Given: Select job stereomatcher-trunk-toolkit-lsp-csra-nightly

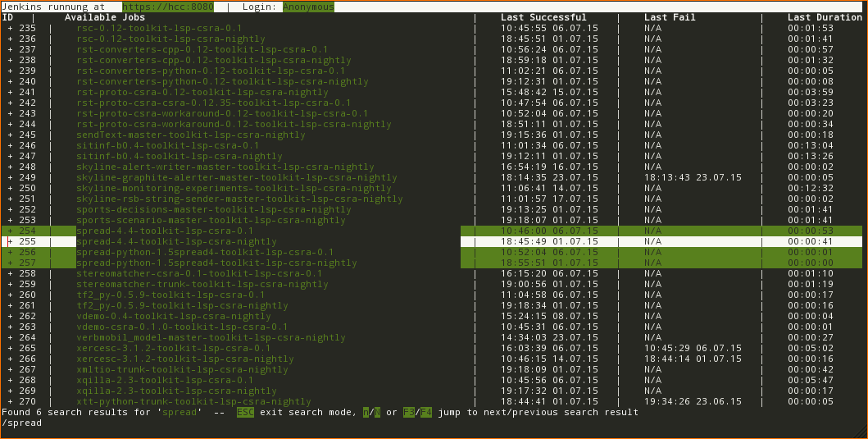Looking at the screenshot, I should 202,285.
